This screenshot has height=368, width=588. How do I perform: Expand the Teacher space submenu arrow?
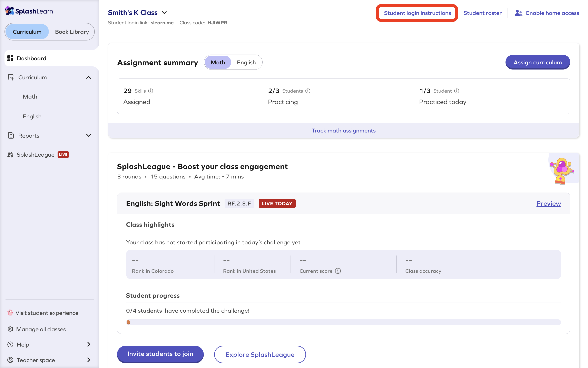(89, 360)
